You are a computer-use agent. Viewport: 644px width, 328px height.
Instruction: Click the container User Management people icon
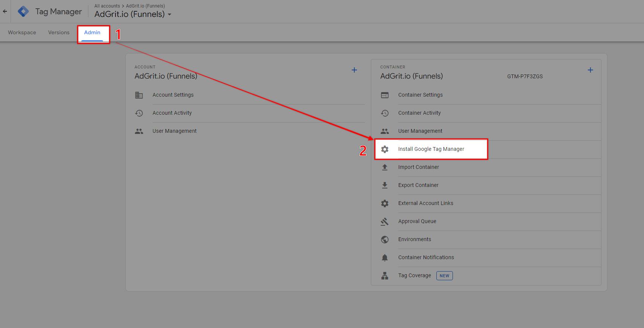click(384, 131)
